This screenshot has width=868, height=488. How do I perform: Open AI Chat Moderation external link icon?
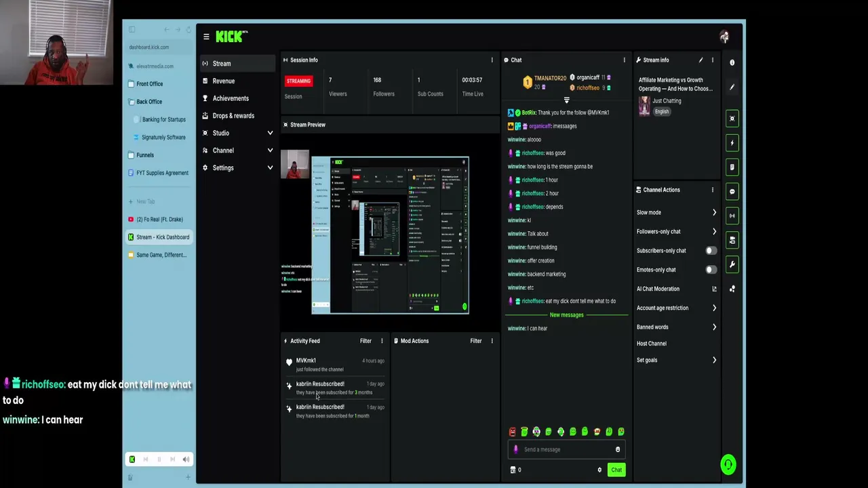click(714, 289)
